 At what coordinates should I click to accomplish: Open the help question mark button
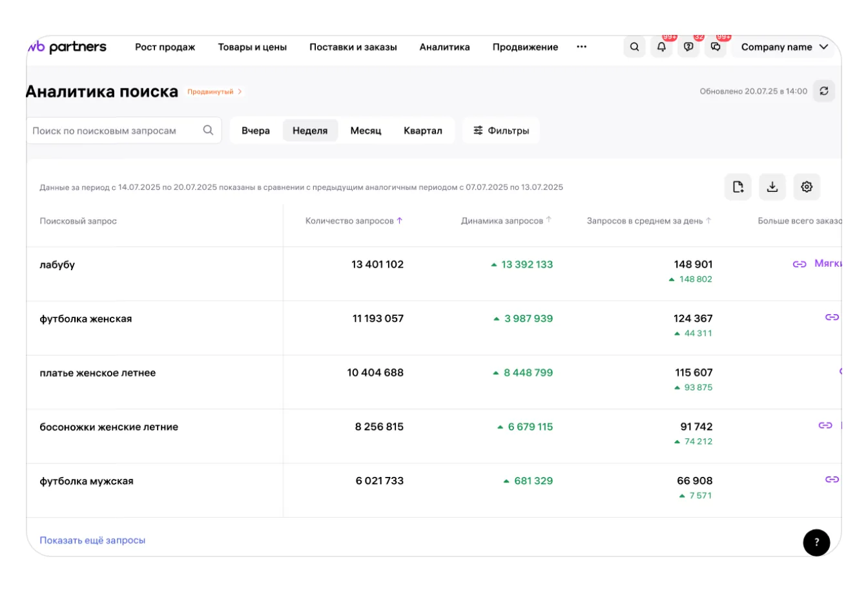pos(816,542)
